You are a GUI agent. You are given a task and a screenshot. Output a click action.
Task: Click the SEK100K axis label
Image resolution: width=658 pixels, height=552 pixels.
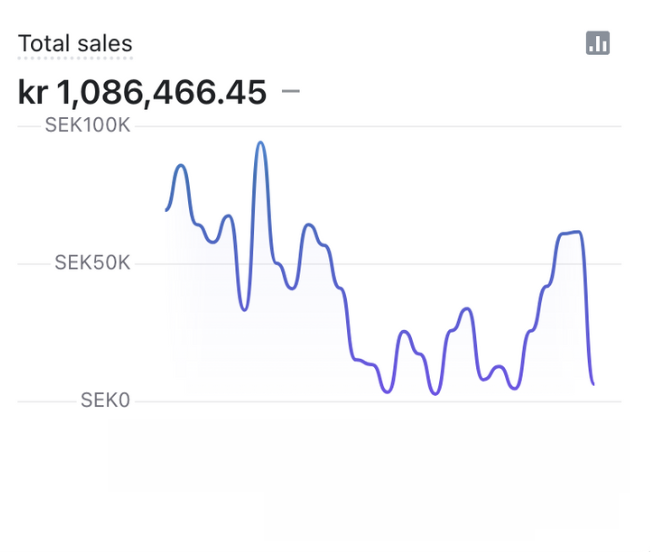click(x=88, y=127)
